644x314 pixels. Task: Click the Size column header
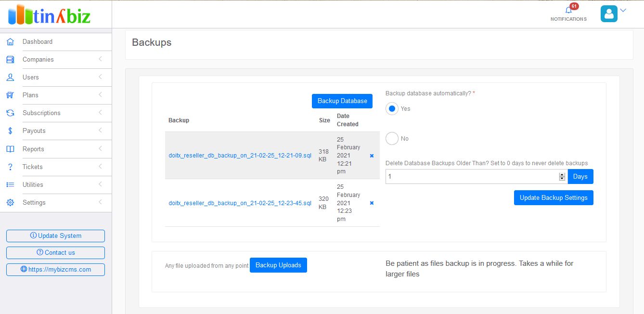pyautogui.click(x=324, y=120)
